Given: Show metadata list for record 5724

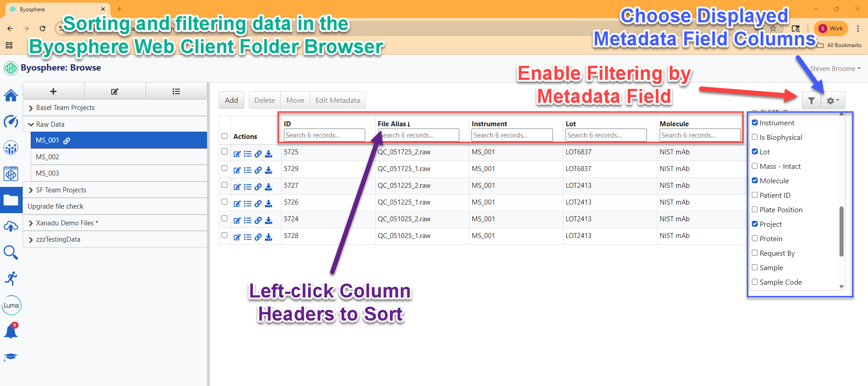Looking at the screenshot, I should (247, 221).
